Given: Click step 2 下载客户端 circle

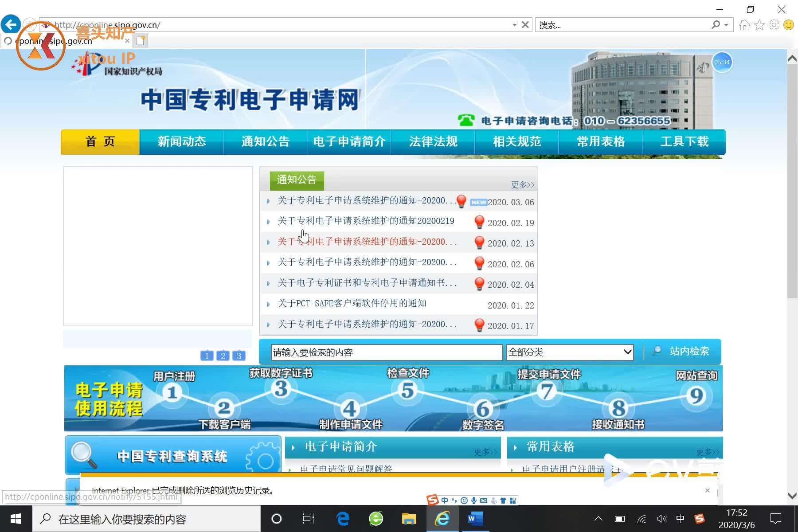Looking at the screenshot, I should point(224,407).
